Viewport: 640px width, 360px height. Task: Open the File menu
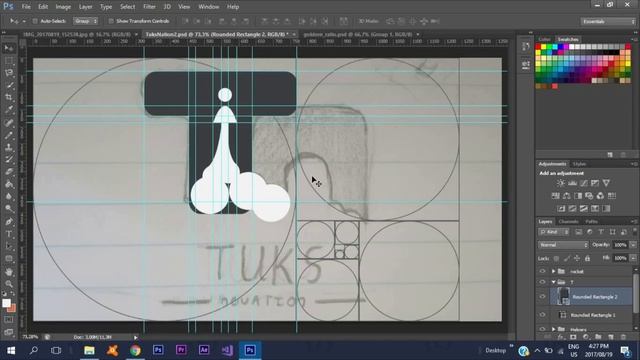click(26, 7)
